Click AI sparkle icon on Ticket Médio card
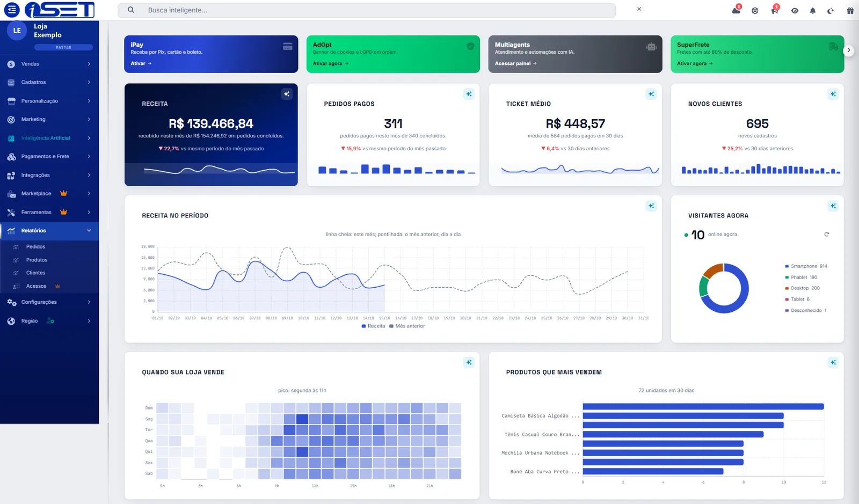 tap(651, 94)
